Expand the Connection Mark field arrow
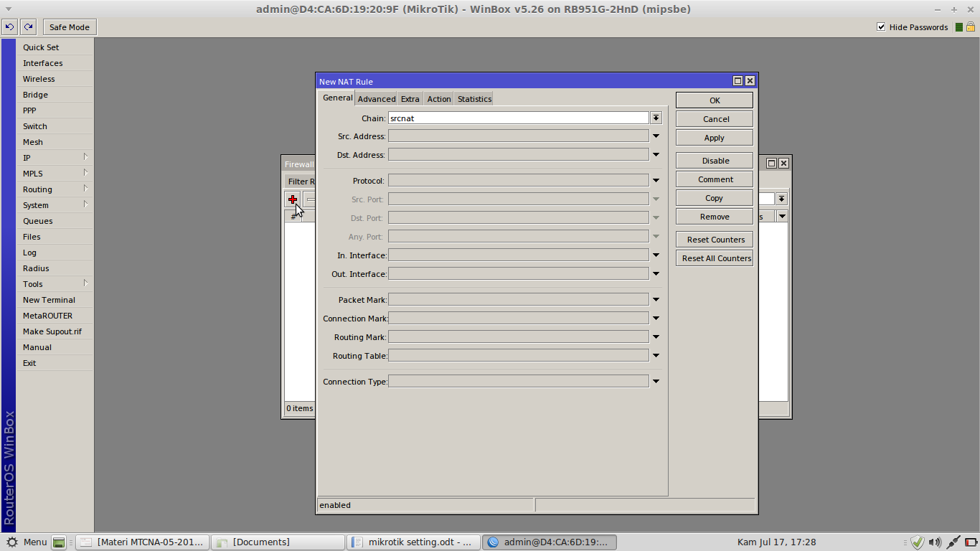 click(656, 318)
